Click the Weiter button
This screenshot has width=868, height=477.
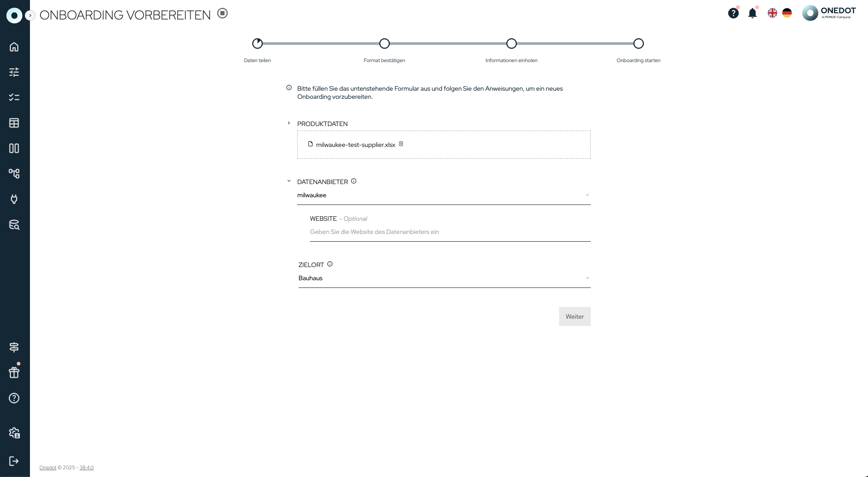pos(574,316)
